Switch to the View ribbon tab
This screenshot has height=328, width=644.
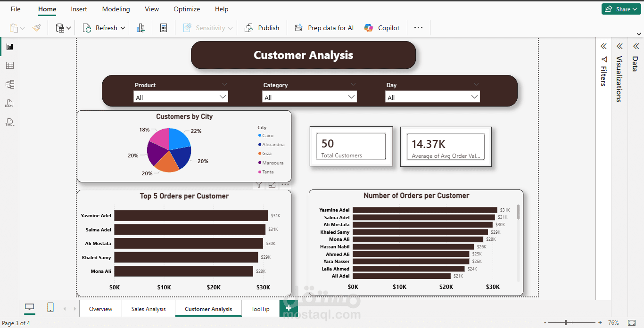click(x=152, y=9)
